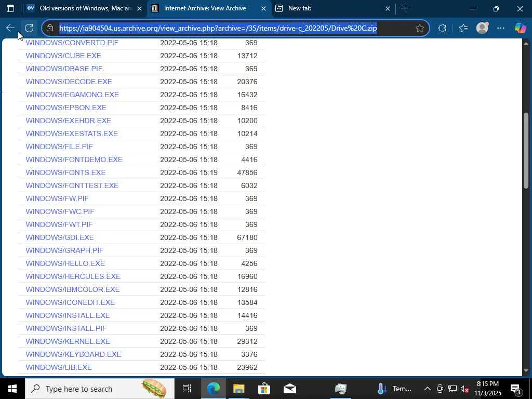The image size is (532, 399).
Task: Open the Favorites list icon
Action: (x=463, y=28)
